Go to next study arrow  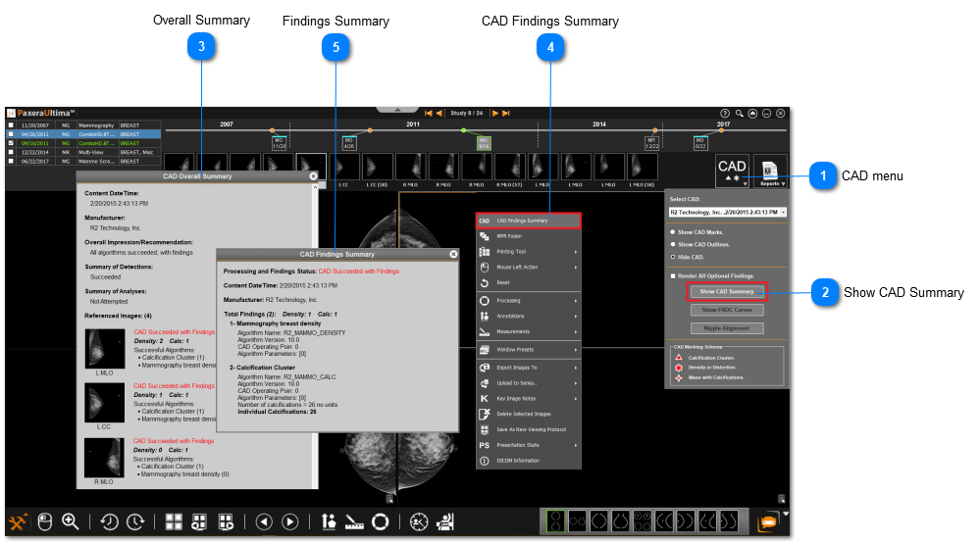tap(495, 114)
